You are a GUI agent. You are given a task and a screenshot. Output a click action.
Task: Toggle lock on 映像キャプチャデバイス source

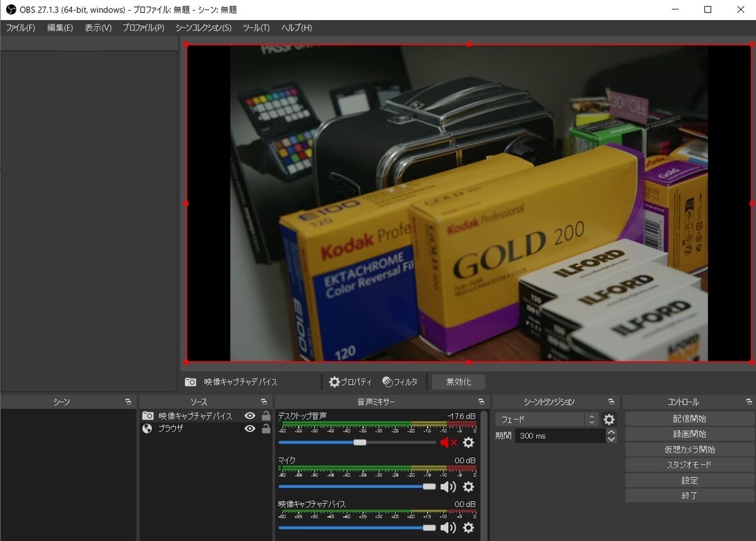pos(266,416)
